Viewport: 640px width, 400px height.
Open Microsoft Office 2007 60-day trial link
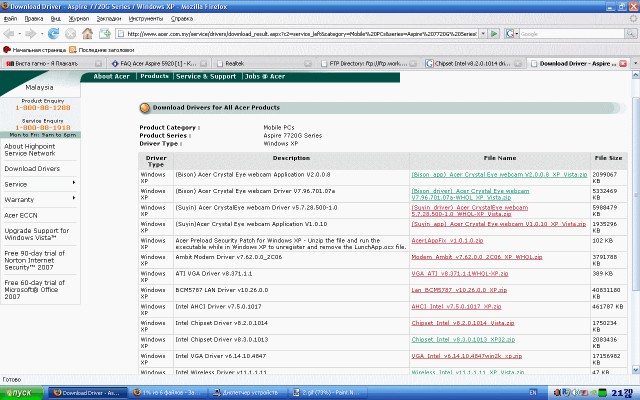tap(34, 289)
